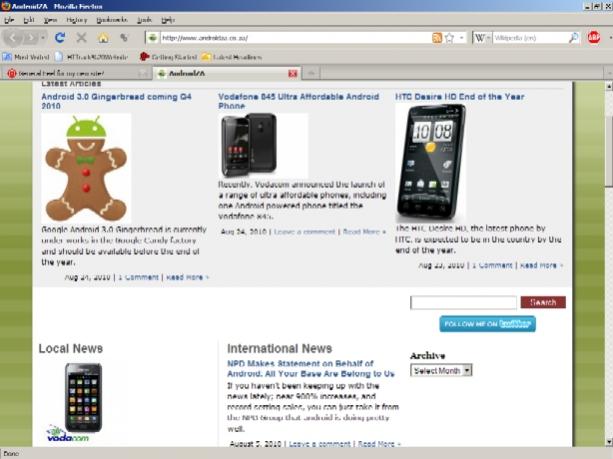
Task: Click the vertical scrollbar up arrow
Action: [609, 86]
